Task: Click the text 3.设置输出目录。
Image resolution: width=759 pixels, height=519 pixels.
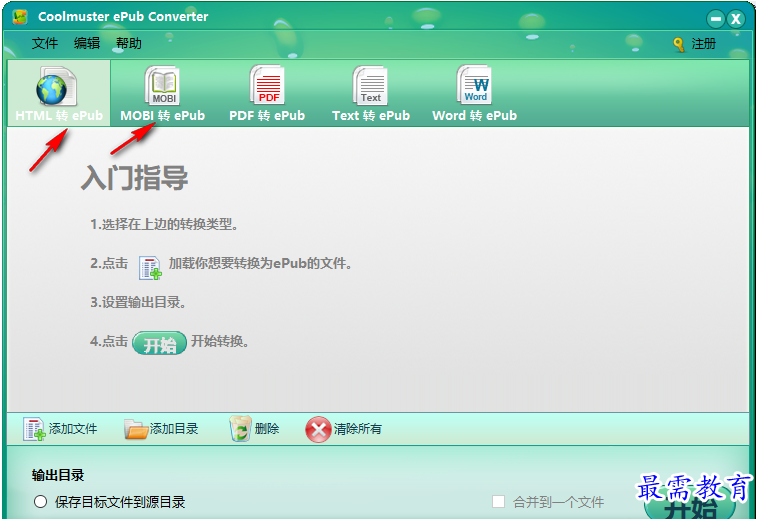Action: coord(138,303)
